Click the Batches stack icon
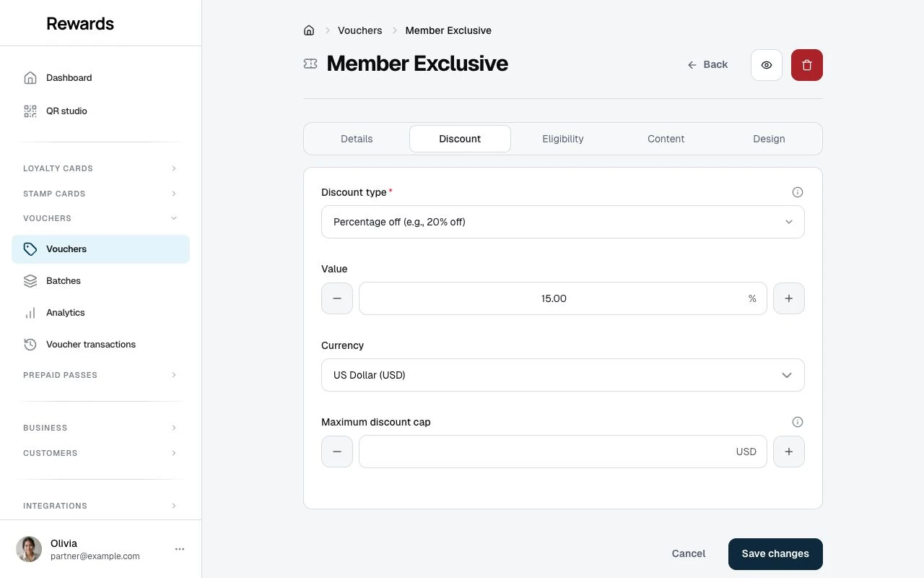Viewport: 924px width, 578px height. 30,281
